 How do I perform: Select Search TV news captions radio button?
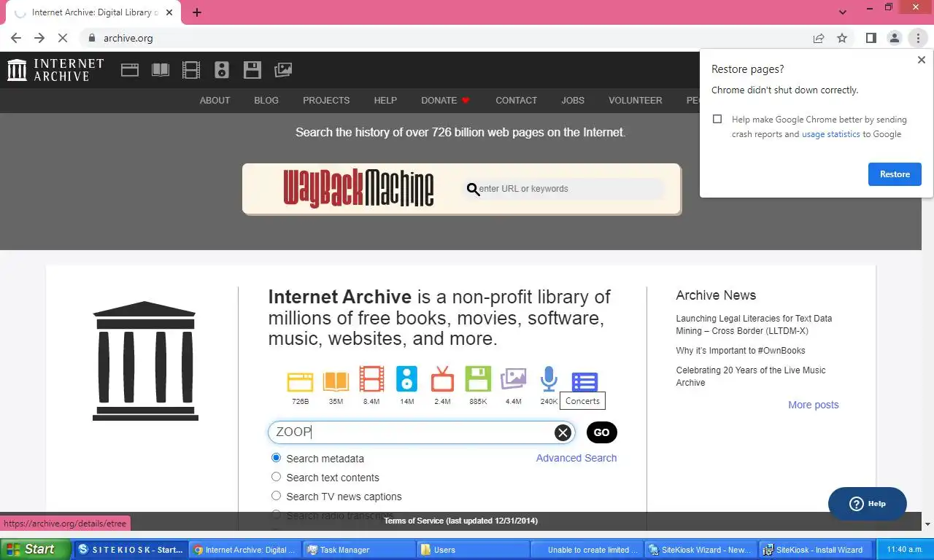(x=276, y=496)
